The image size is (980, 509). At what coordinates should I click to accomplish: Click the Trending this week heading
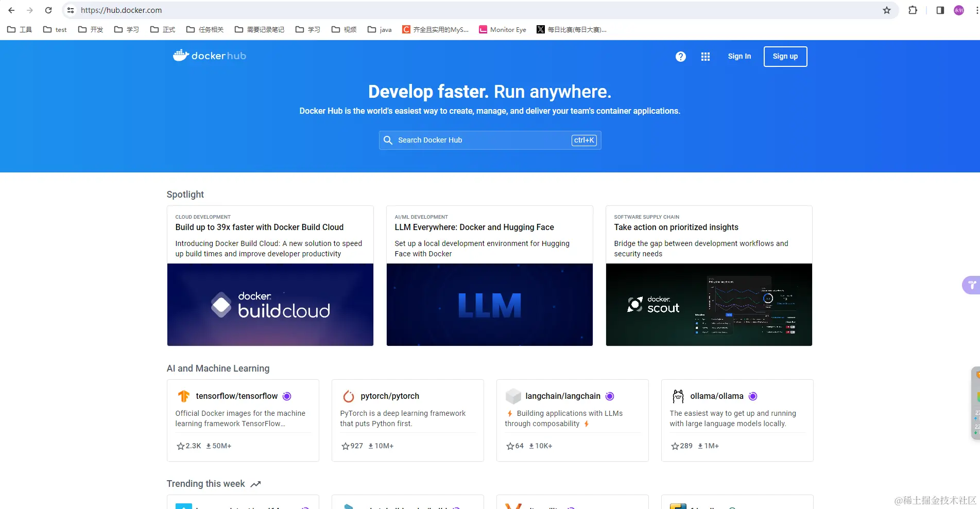(x=205, y=484)
